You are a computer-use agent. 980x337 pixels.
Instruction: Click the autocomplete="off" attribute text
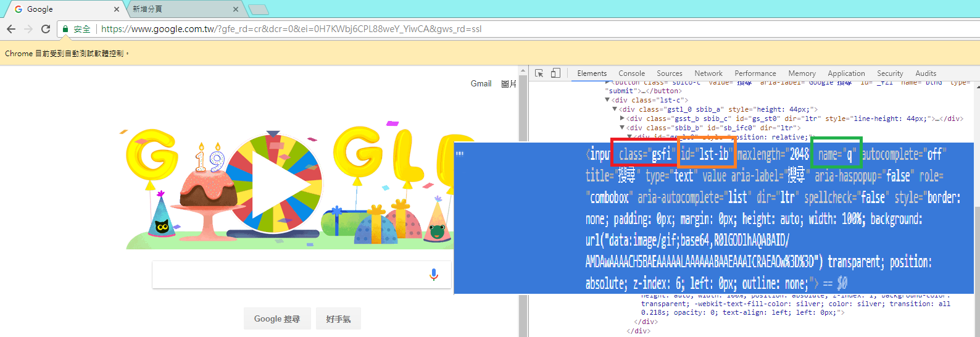(x=904, y=154)
